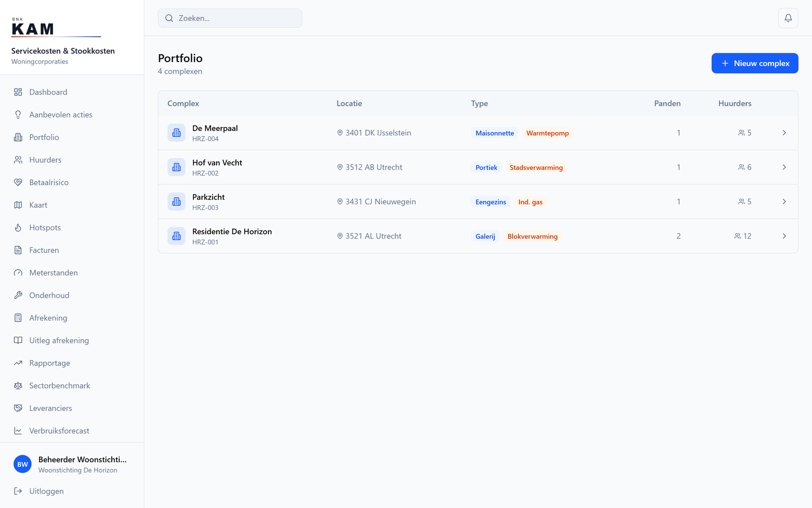The height and width of the screenshot is (508, 812).
Task: Click the Nieuw complex button
Action: click(x=755, y=63)
